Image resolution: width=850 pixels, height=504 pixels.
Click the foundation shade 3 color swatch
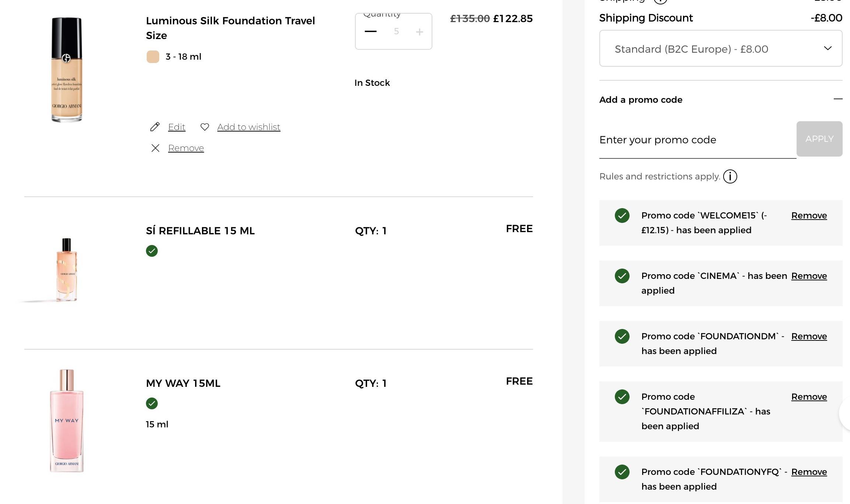coord(153,57)
